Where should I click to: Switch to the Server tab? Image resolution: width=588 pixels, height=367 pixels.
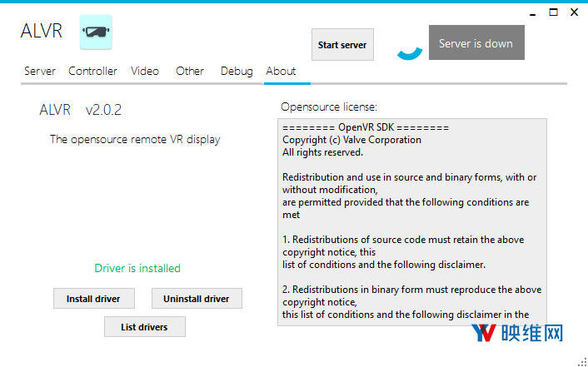pyautogui.click(x=39, y=72)
